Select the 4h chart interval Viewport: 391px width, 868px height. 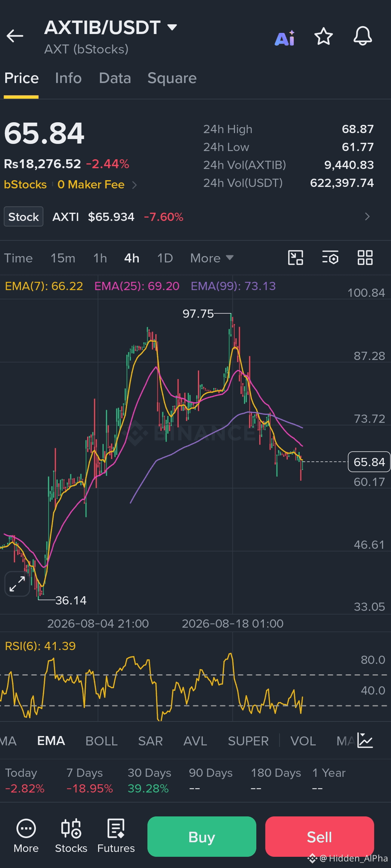(132, 258)
